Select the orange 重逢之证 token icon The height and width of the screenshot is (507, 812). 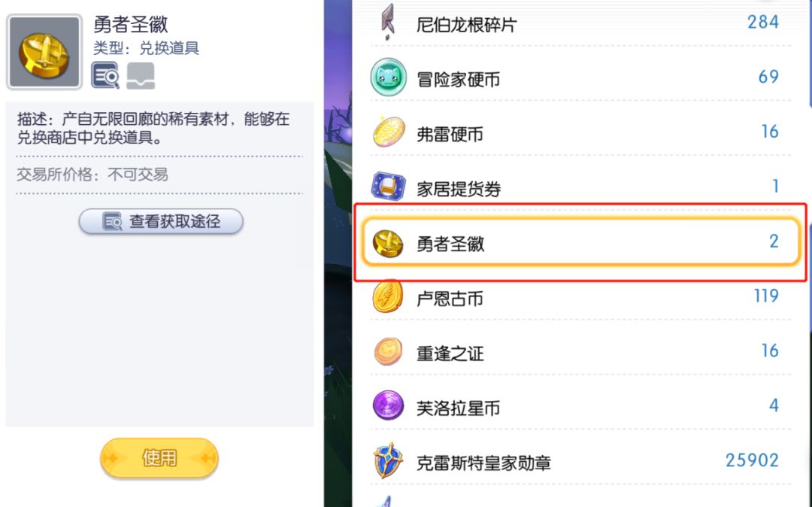coord(389,352)
